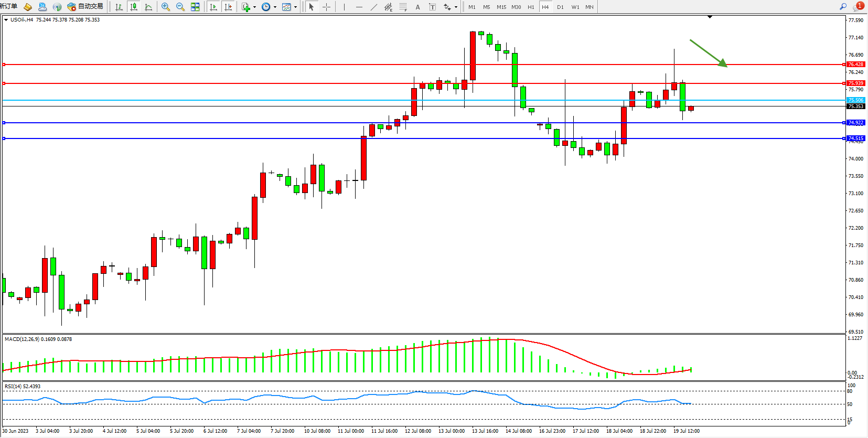Open the periodicity clock dropdown arrow

point(275,7)
